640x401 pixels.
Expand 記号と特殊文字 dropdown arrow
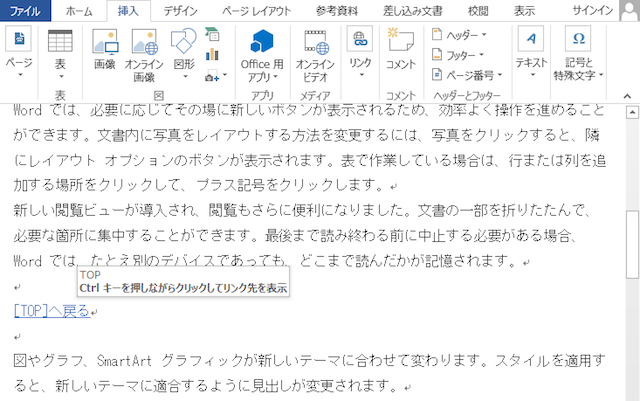tap(601, 75)
